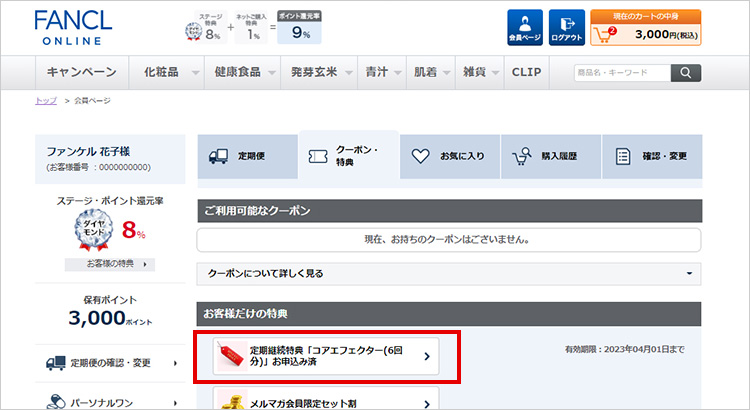Click the coins icon on メルマガ会員限定セット割
The width and height of the screenshot is (750, 410).
click(232, 401)
